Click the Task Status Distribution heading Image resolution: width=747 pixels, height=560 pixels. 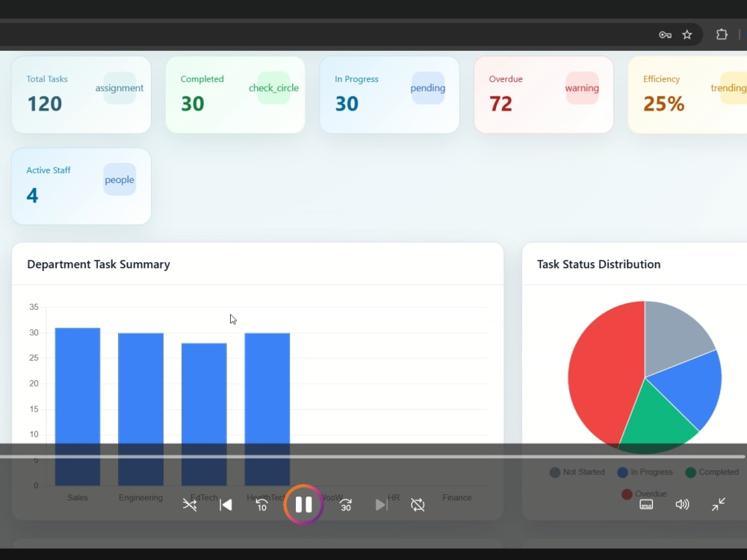[x=599, y=264]
